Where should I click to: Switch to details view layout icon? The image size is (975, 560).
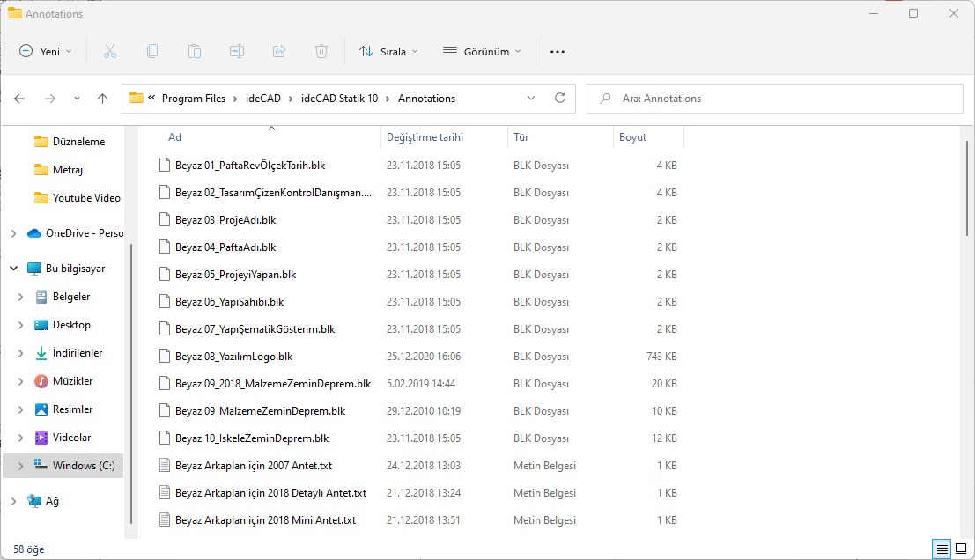pos(942,549)
